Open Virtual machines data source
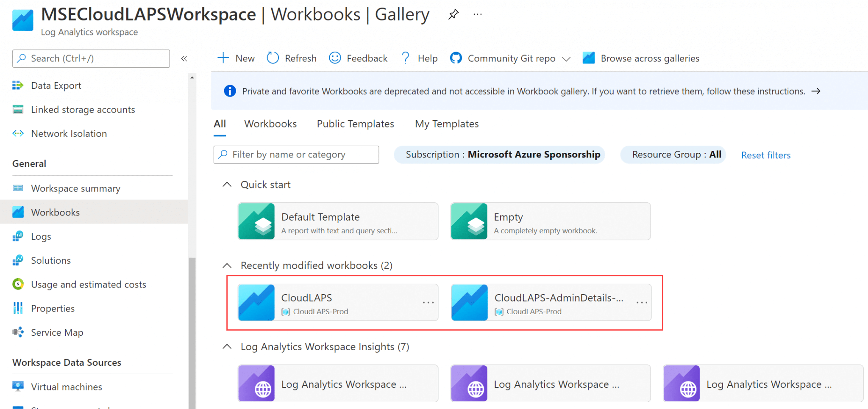This screenshot has height=409, width=868. click(66, 386)
